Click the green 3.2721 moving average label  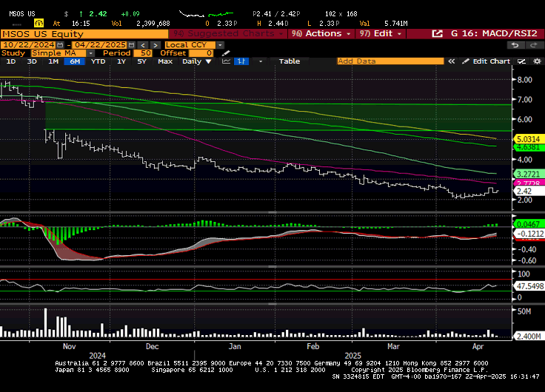528,174
